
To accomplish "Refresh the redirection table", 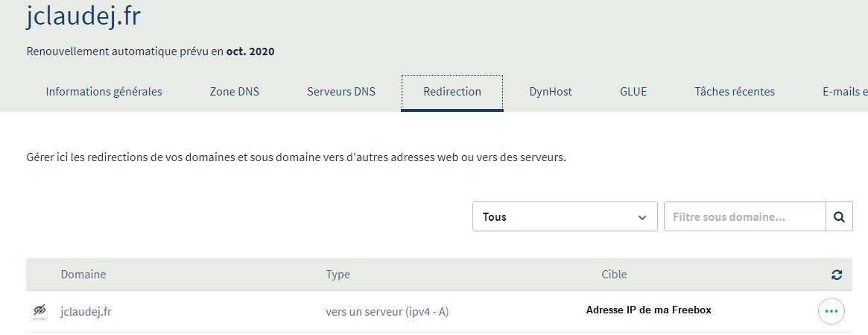I will click(x=837, y=275).
